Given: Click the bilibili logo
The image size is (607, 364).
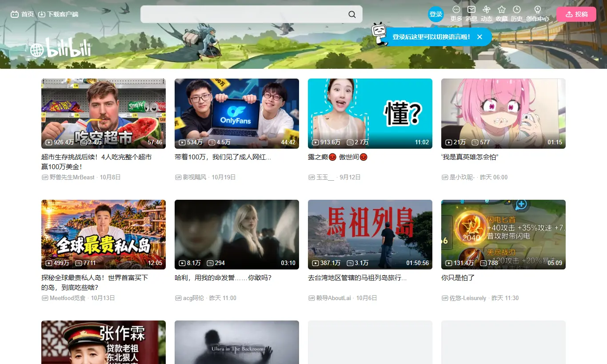Looking at the screenshot, I should coord(60,49).
